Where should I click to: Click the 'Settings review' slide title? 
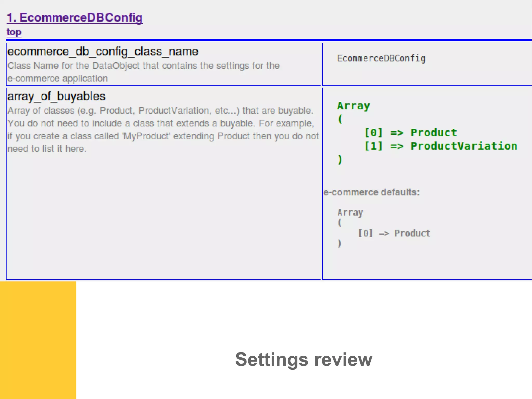pos(304,359)
